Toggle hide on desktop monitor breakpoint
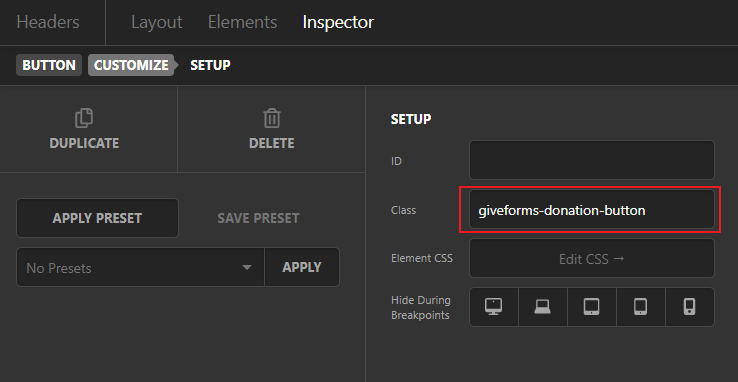The width and height of the screenshot is (738, 382). 493,307
